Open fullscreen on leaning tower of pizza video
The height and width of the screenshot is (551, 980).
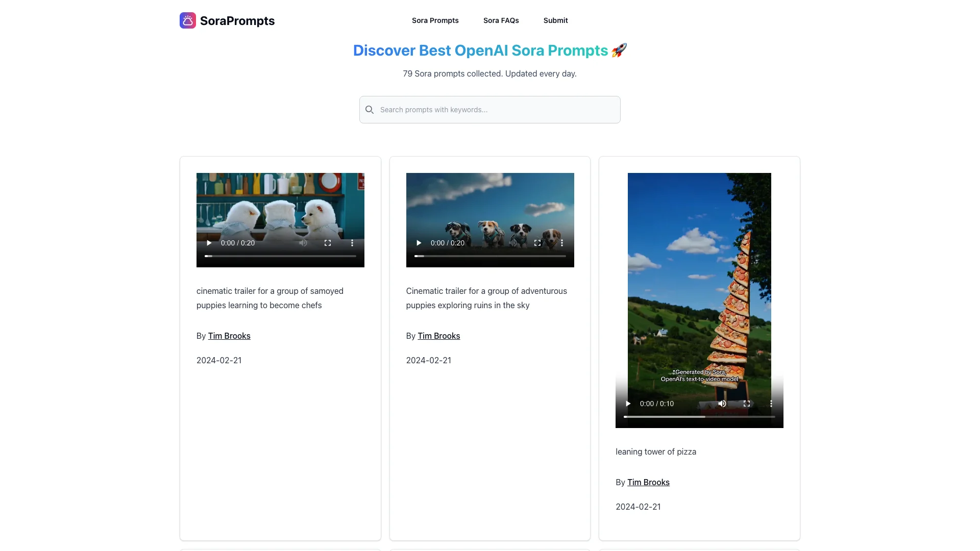[747, 404]
